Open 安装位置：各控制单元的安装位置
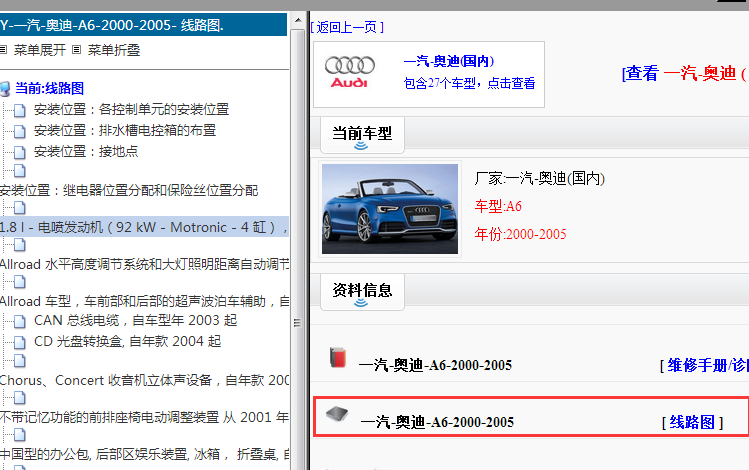 click(131, 109)
